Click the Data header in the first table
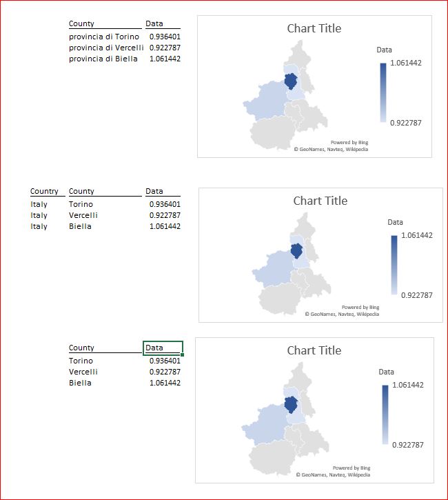The width and height of the screenshot is (448, 500). 154,23
